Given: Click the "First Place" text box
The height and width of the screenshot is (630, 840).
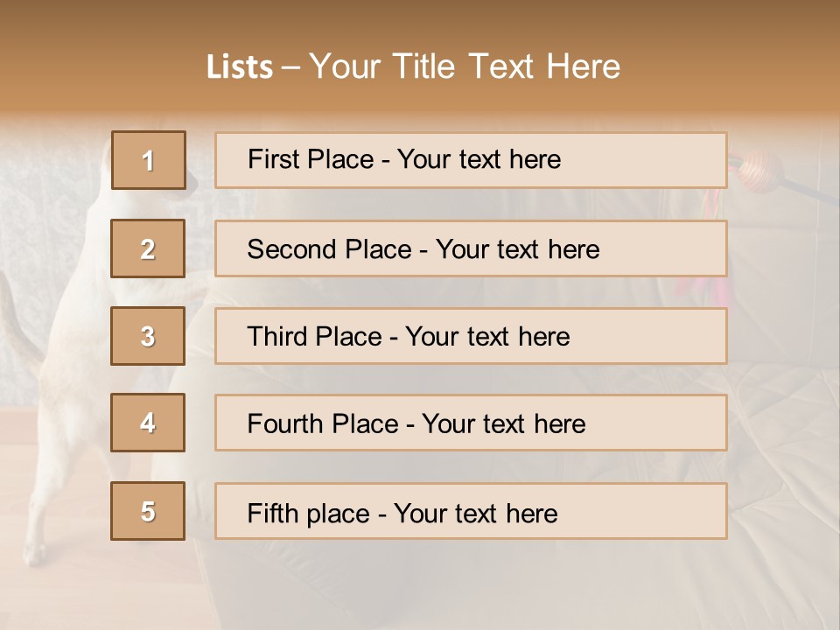Looking at the screenshot, I should (471, 160).
